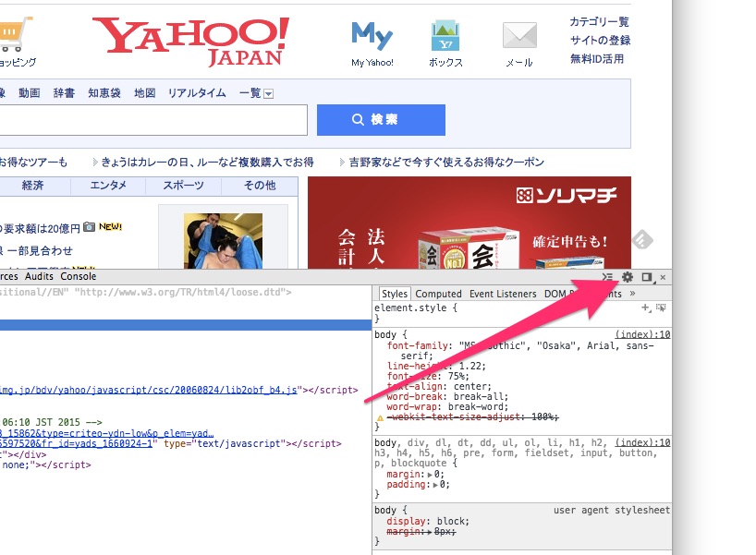756x555 pixels.
Task: Open the 知恵袋 search category link
Action: [x=104, y=93]
